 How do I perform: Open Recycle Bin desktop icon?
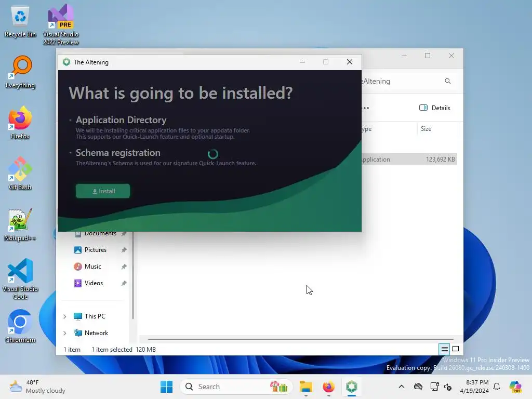20,21
